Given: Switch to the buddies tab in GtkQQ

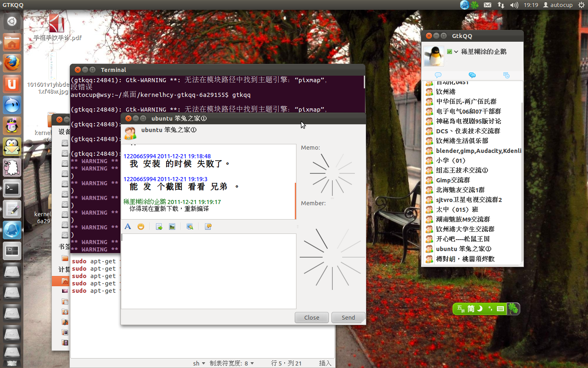Looking at the screenshot, I should pos(438,75).
